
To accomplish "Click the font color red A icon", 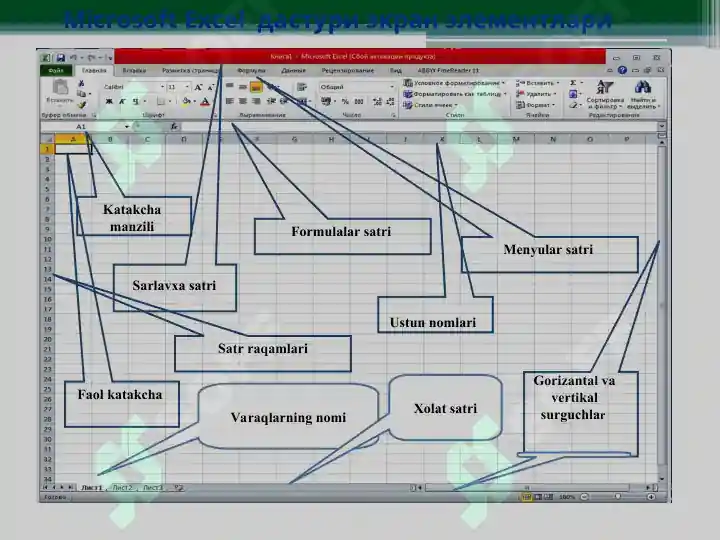I will [205, 101].
